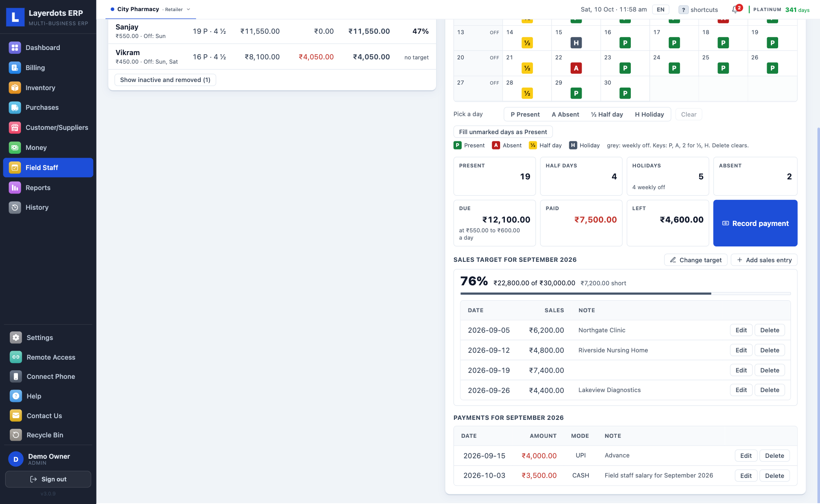
Task: Open the EN language selector
Action: (660, 9)
